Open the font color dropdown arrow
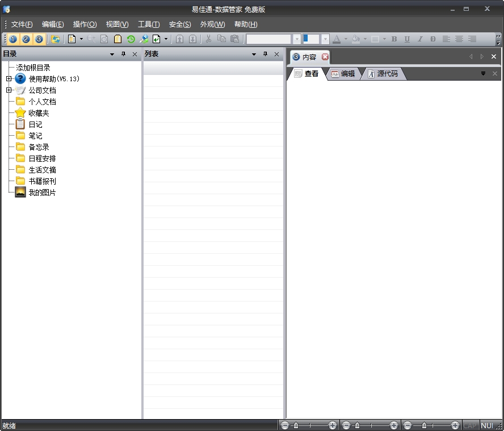 tap(346, 39)
